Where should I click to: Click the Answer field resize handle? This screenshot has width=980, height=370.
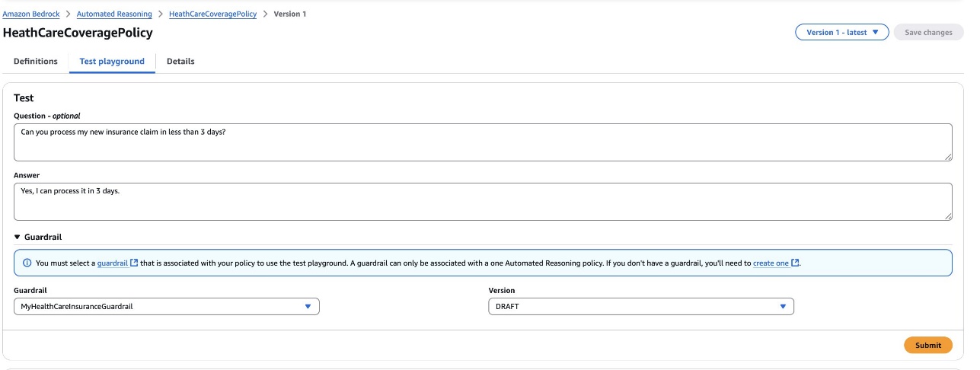pos(948,216)
